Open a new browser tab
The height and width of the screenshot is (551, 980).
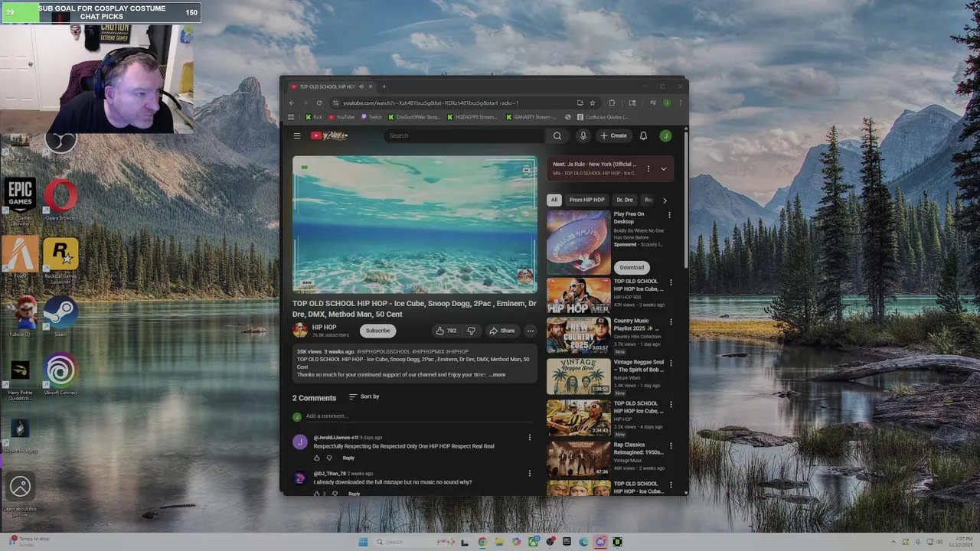(384, 86)
